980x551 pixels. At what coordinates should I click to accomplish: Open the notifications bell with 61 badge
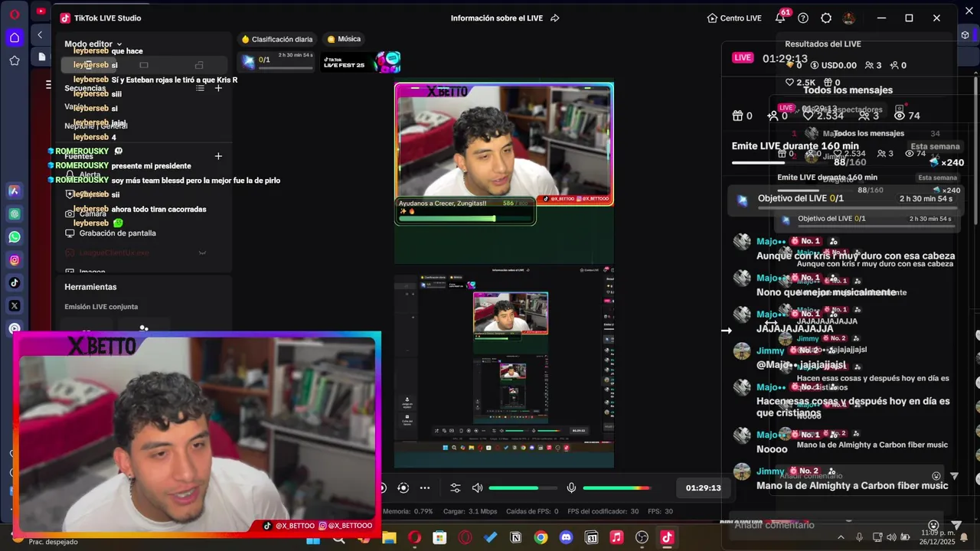tap(780, 18)
